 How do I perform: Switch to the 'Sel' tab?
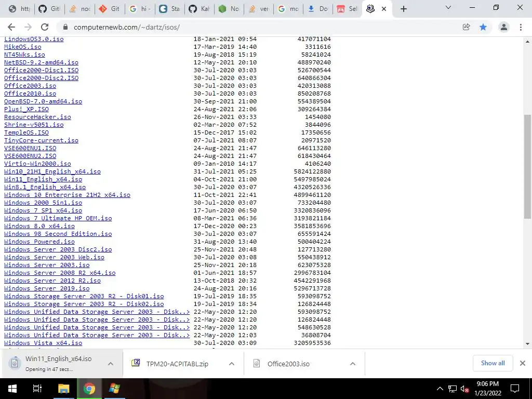[x=348, y=9]
